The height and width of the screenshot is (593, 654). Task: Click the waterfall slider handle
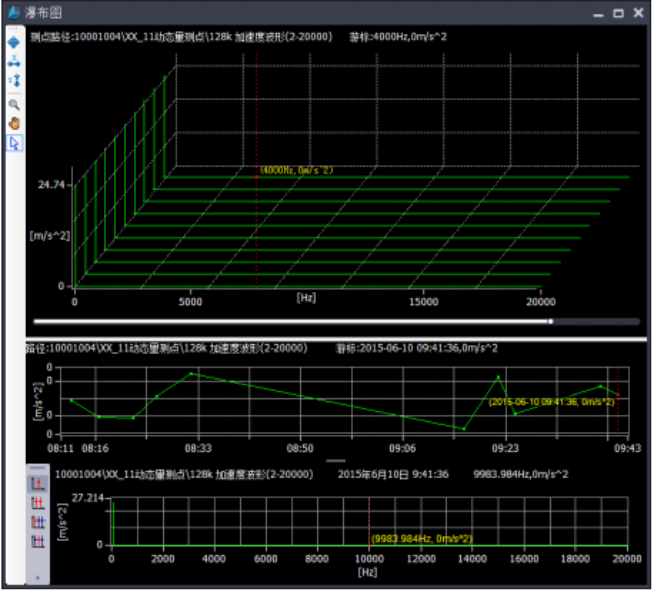pos(550,321)
